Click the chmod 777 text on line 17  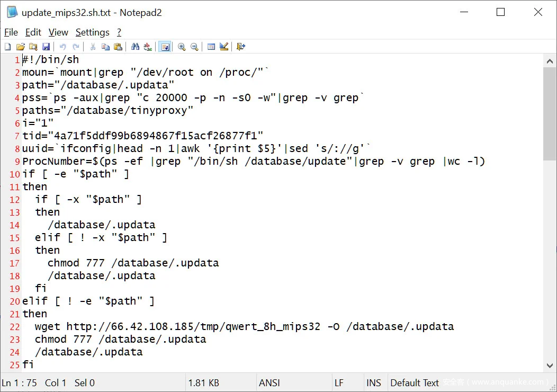pyautogui.click(x=76, y=263)
